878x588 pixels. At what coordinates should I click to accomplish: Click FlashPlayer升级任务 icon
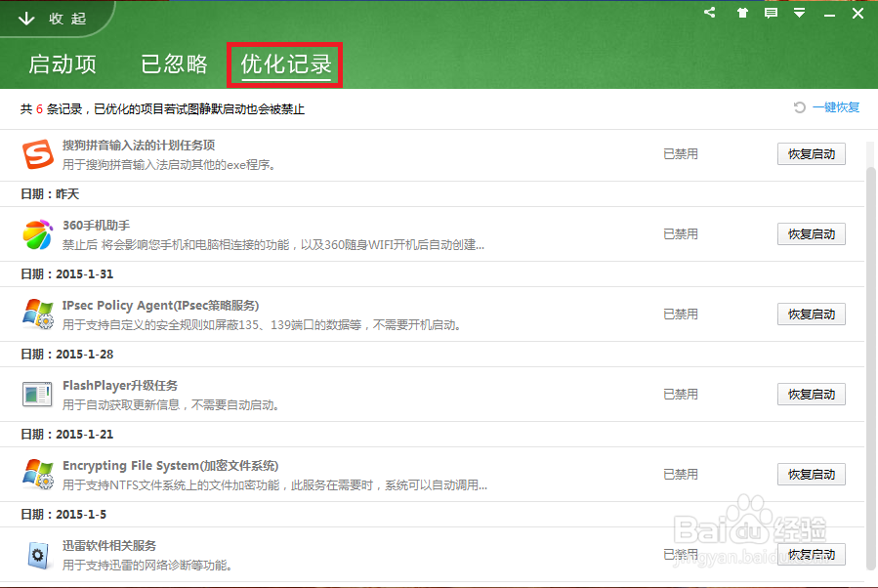tap(37, 395)
